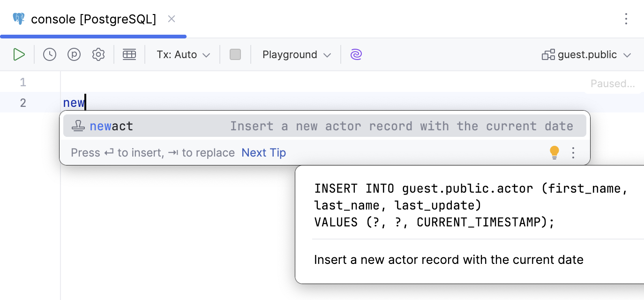The image size is (644, 300).
Task: Open the kebab menu in the top-right corner
Action: point(626,19)
